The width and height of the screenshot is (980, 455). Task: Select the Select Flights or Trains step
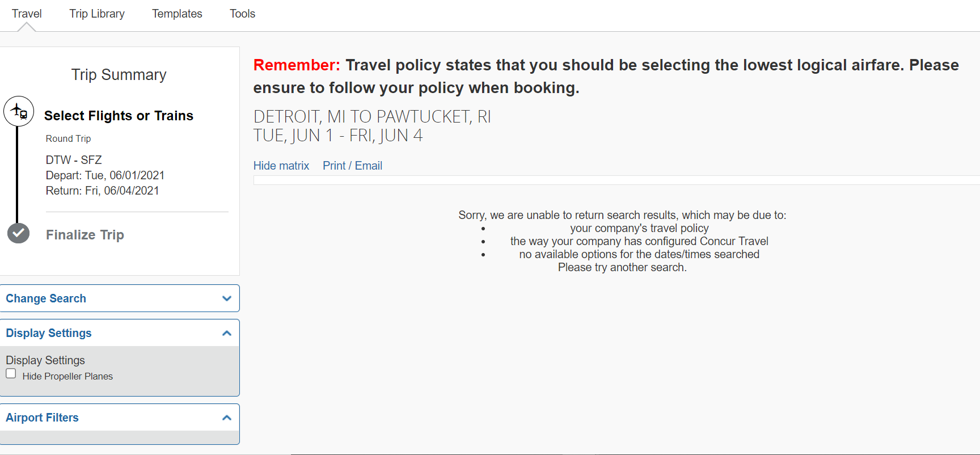119,116
